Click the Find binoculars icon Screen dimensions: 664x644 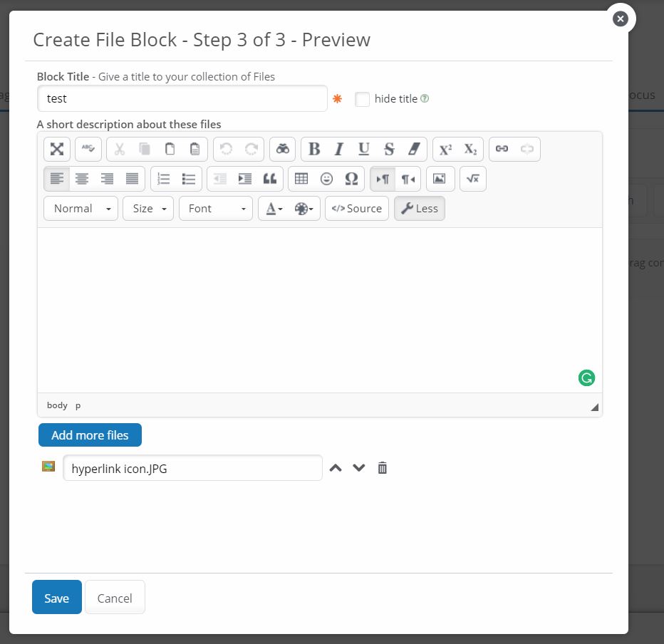coord(283,149)
